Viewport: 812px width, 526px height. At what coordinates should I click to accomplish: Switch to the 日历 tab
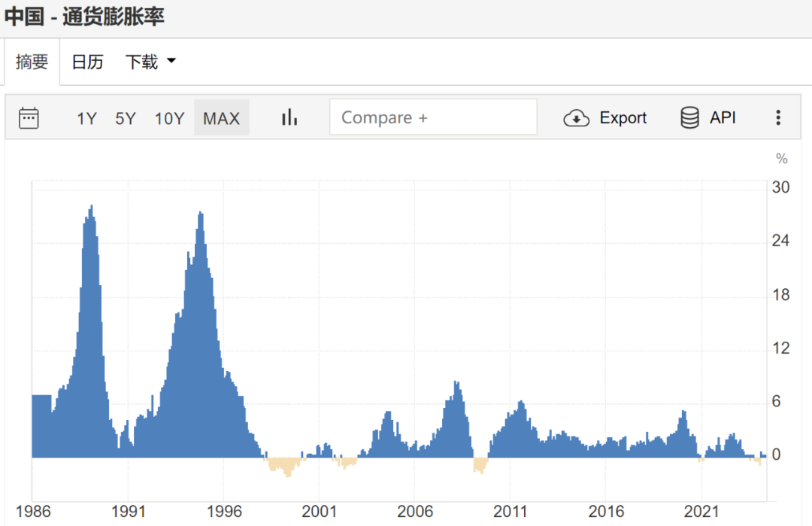pos(87,62)
